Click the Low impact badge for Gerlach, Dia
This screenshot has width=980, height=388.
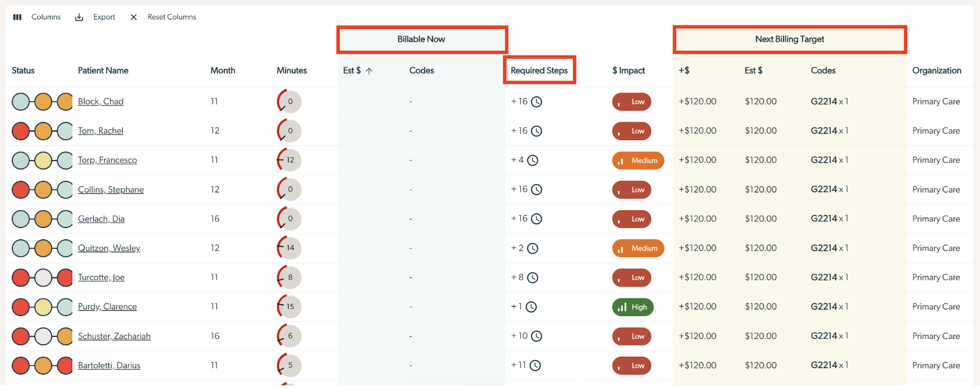[632, 219]
